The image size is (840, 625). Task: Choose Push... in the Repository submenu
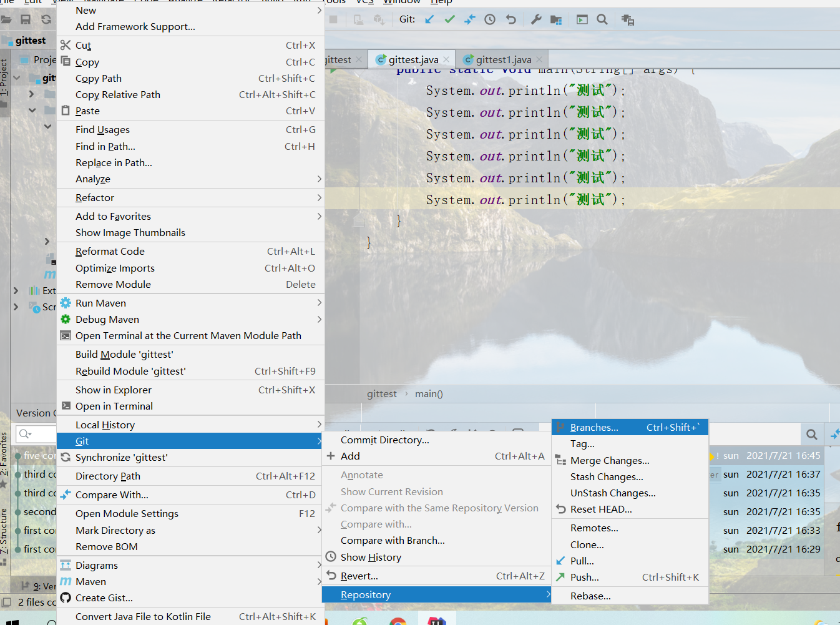pos(630,577)
